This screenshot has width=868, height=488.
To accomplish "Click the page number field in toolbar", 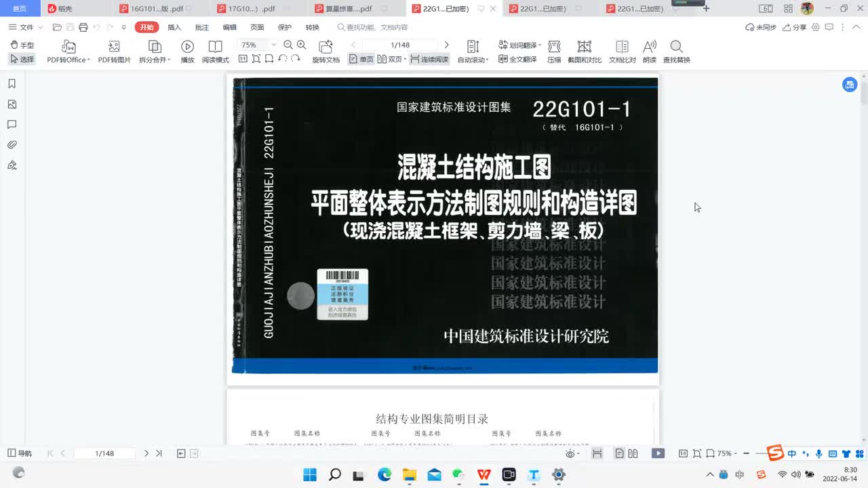I will pos(400,45).
